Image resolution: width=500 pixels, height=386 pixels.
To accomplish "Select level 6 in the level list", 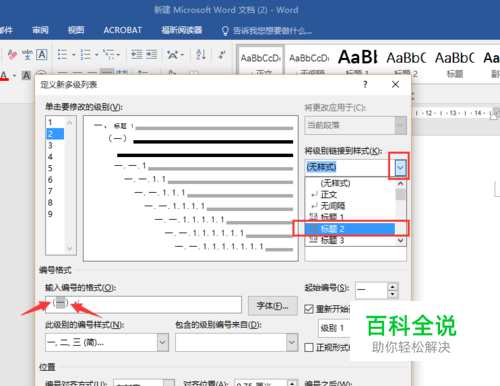I will [55, 180].
